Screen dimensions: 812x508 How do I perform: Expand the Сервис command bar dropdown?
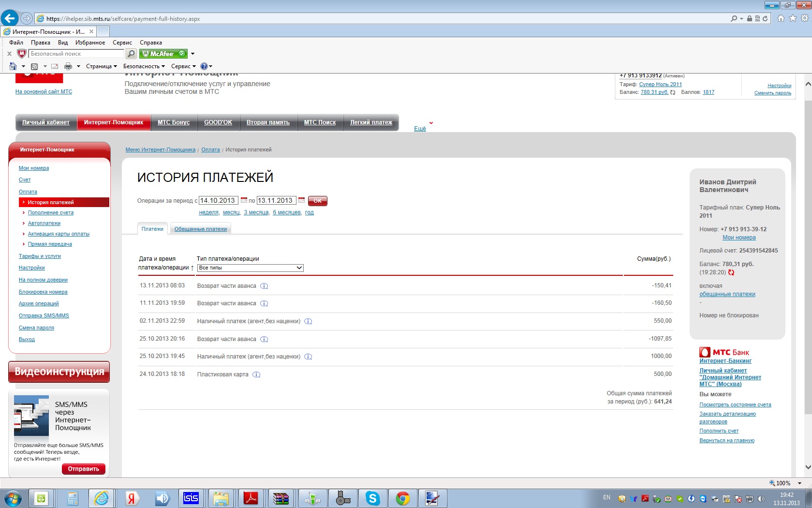point(183,66)
